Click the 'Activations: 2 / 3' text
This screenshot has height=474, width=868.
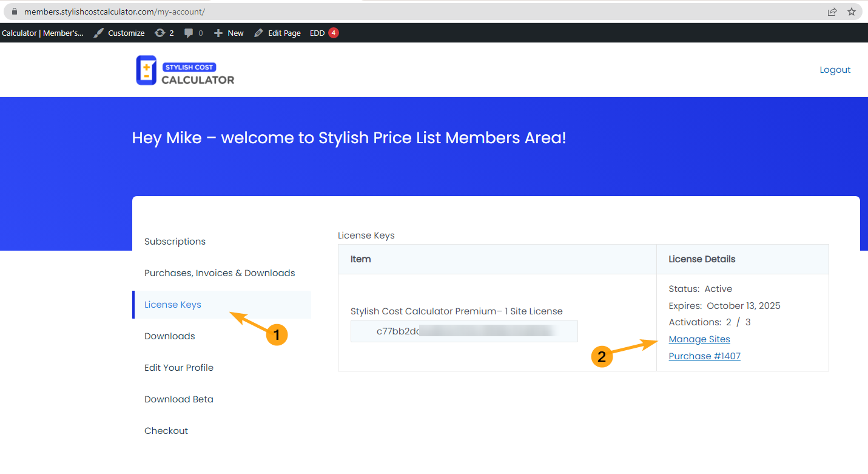point(710,322)
